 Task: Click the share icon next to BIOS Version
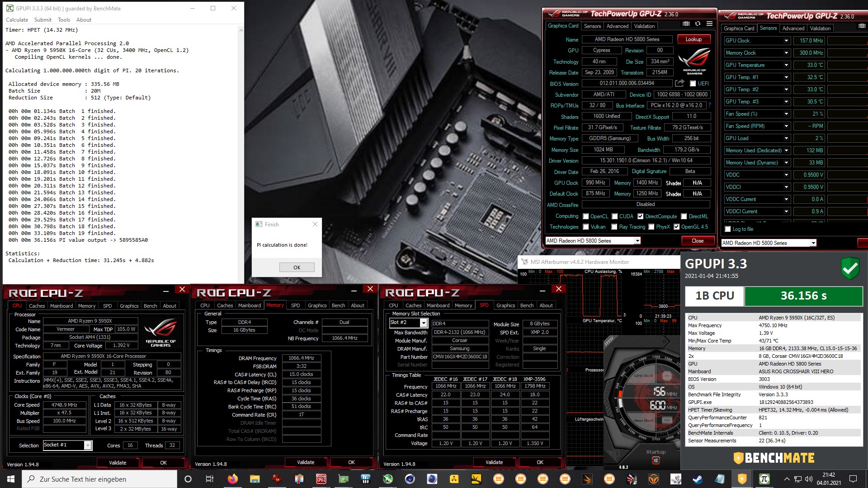[679, 83]
